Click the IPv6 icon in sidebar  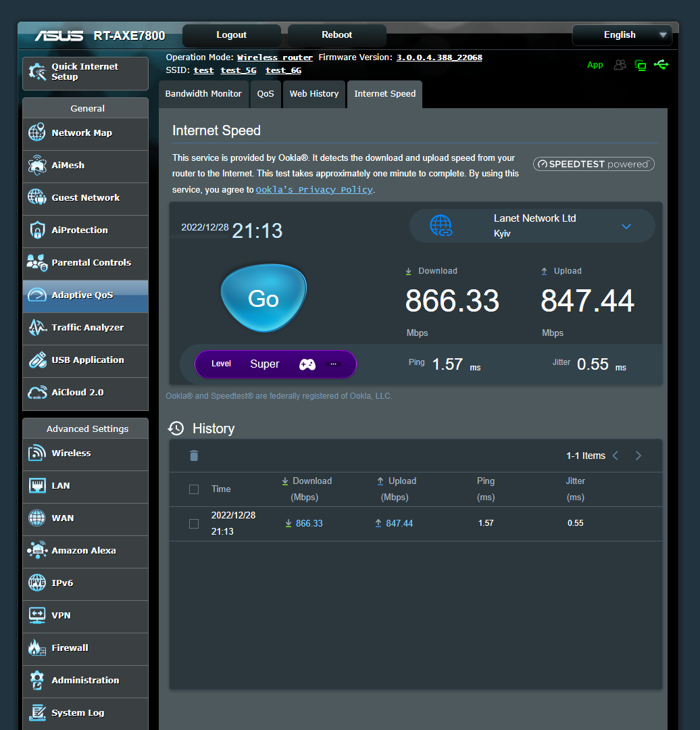tap(36, 583)
